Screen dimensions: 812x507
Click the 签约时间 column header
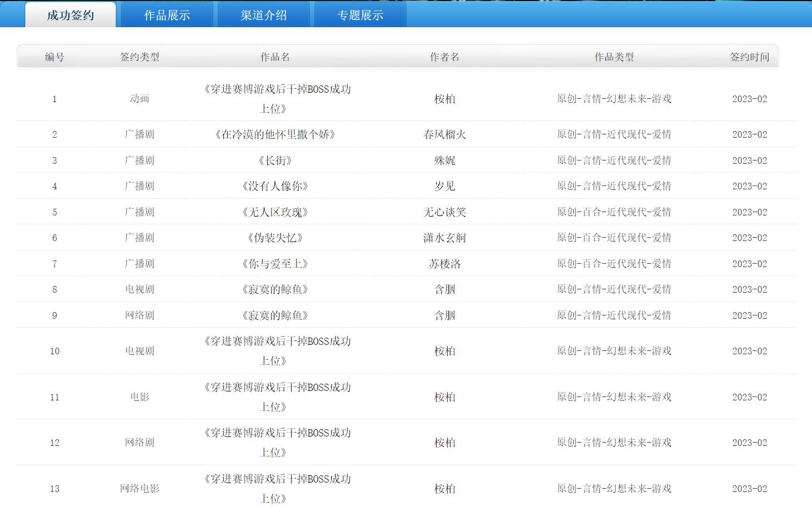pyautogui.click(x=749, y=57)
